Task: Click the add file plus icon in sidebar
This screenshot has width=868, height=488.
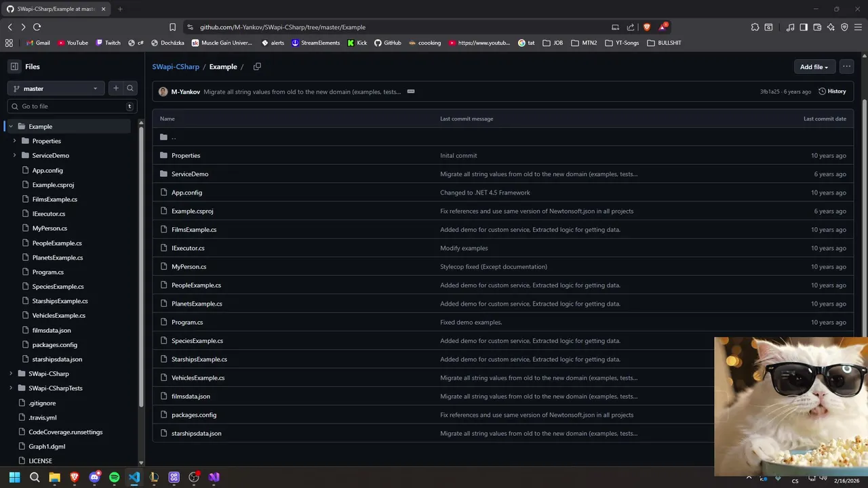Action: click(x=116, y=88)
